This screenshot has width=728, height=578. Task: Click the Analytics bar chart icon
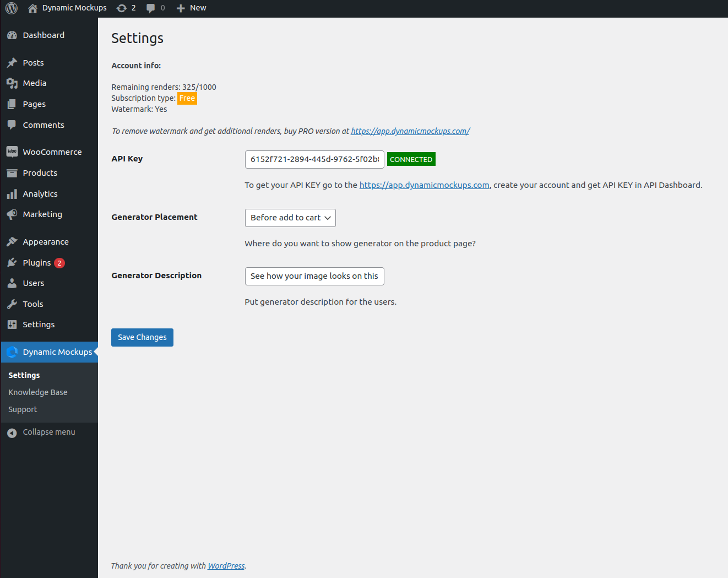[x=12, y=194]
